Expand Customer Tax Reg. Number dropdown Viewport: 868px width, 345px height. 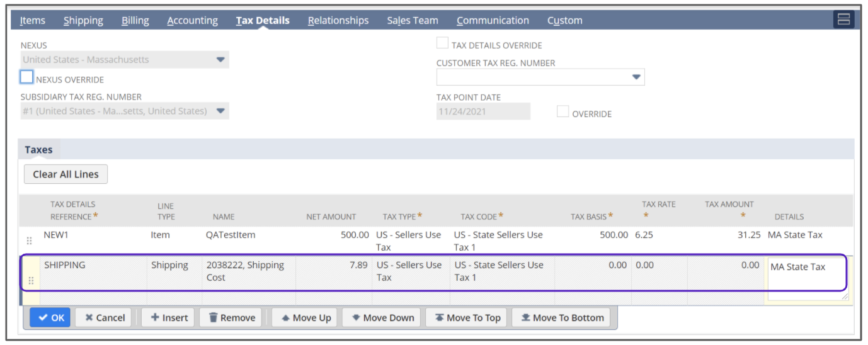636,77
